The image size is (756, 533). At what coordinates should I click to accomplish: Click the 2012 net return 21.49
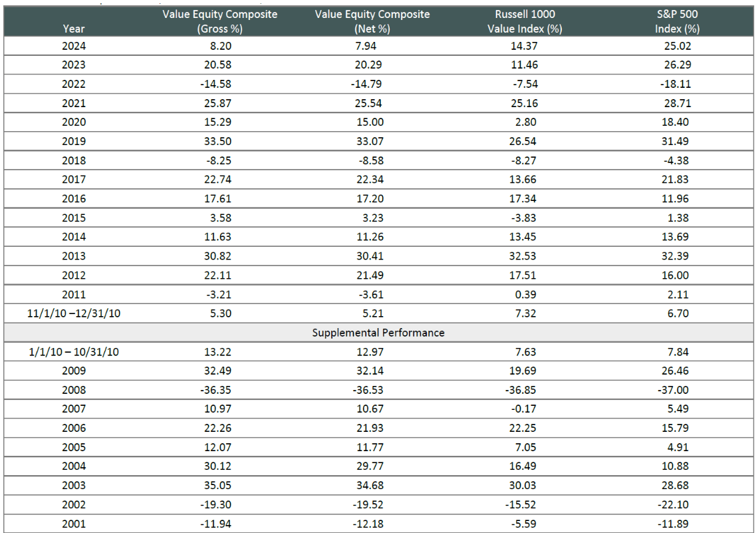pos(370,276)
